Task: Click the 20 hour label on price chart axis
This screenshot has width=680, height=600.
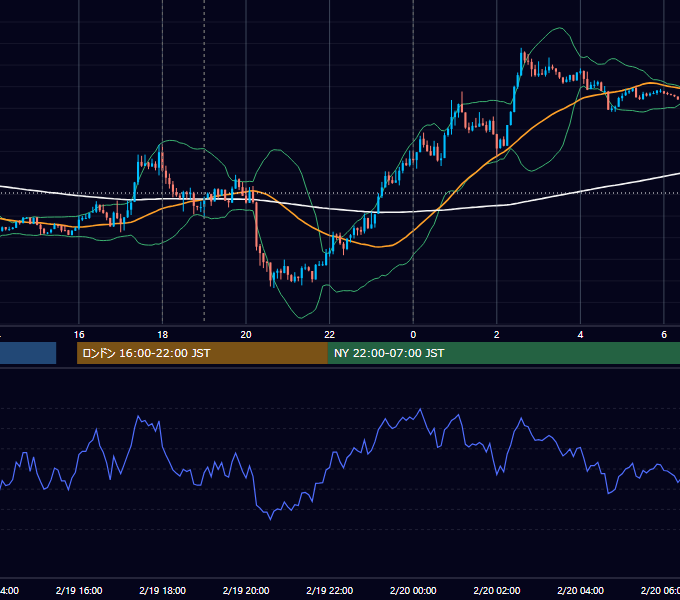Action: pos(246,335)
